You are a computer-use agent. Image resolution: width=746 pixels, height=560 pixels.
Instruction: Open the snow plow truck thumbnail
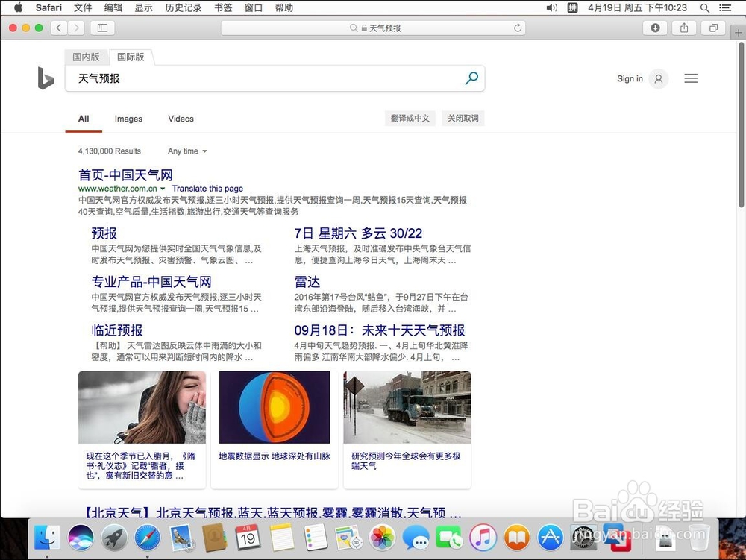pos(407,407)
